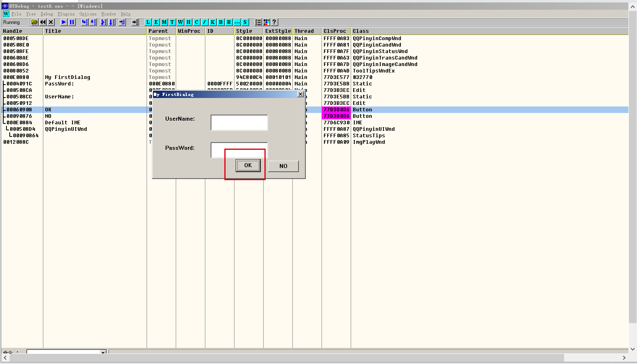This screenshot has width=637, height=364.
Task: Click NO button in My FirstDialog
Action: 283,166
